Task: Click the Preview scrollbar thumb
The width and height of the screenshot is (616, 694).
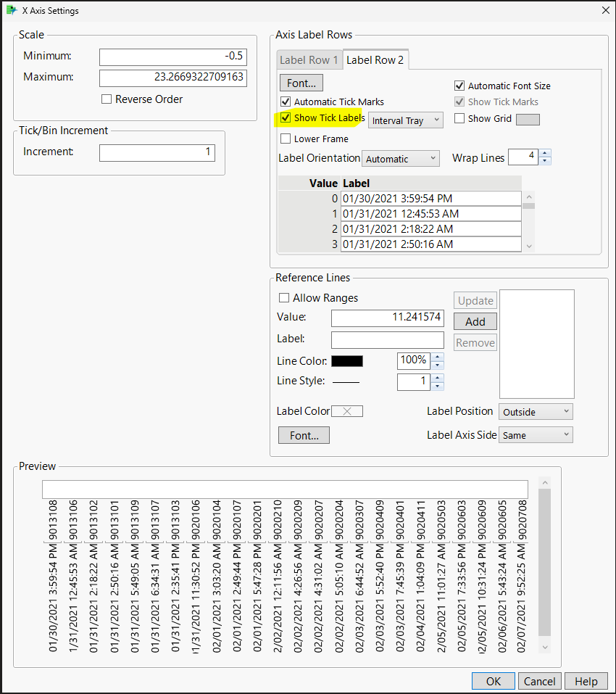Action: pos(545,562)
